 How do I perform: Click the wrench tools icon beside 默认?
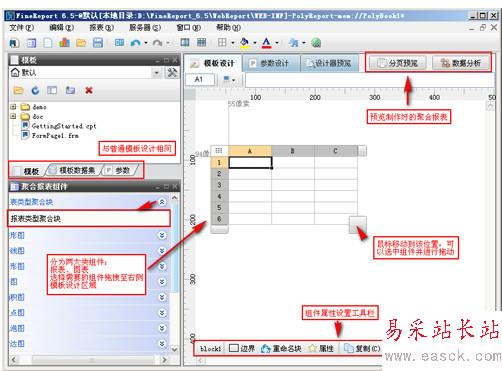172,73
